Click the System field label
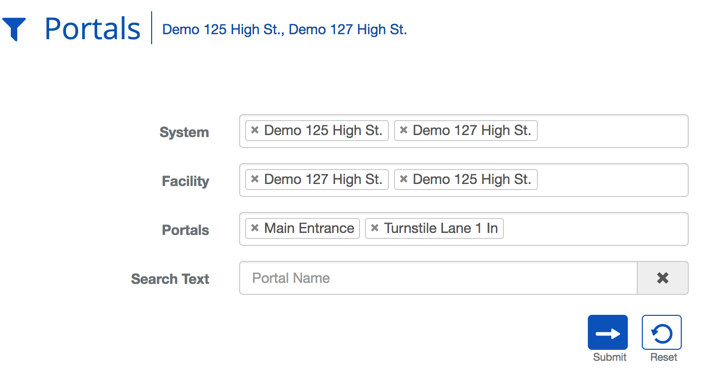 tap(184, 132)
